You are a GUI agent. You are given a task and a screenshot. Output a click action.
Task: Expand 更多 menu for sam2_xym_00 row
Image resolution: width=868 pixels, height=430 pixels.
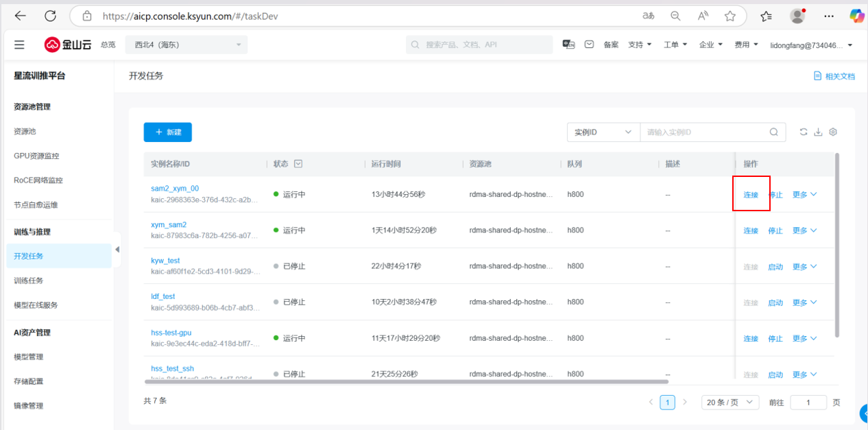804,195
